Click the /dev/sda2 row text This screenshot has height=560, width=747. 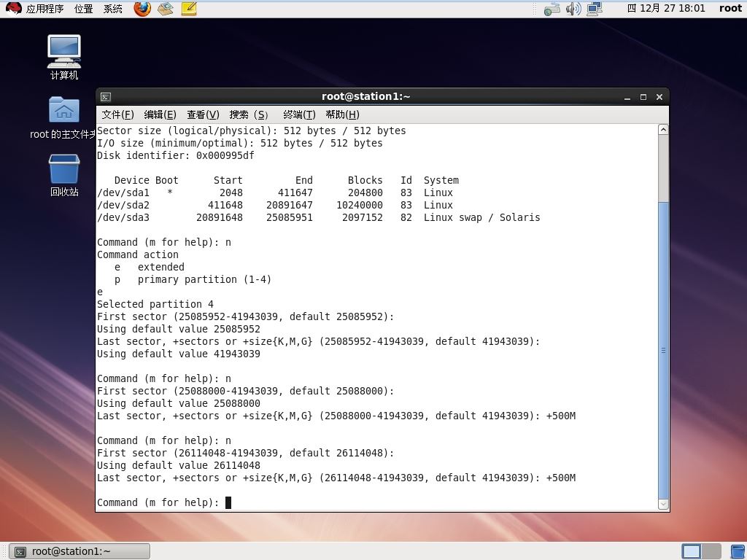pyautogui.click(x=275, y=205)
